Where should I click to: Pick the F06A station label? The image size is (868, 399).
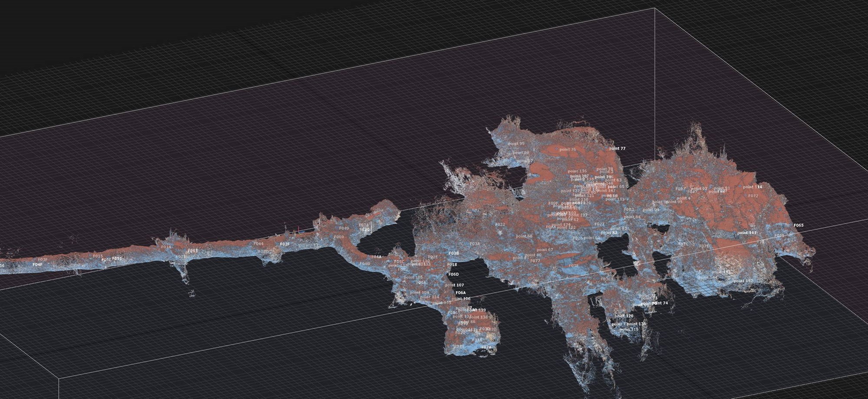pyautogui.click(x=460, y=293)
